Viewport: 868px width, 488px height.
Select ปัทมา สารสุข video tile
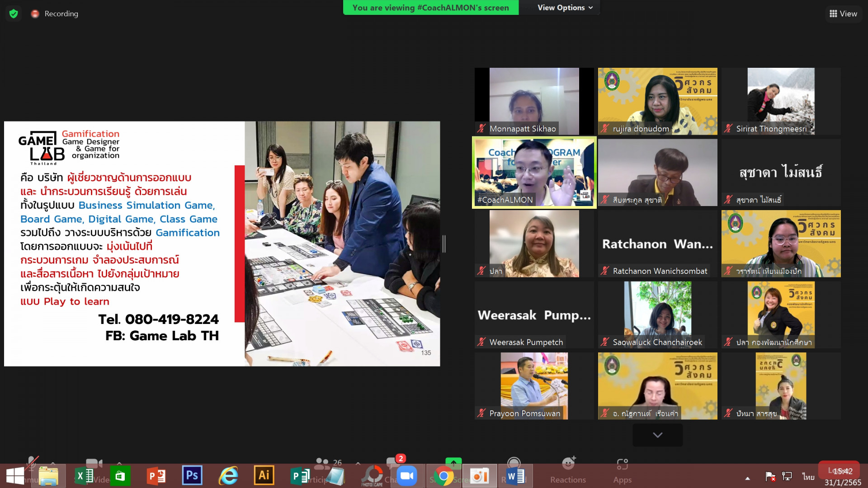(x=781, y=386)
